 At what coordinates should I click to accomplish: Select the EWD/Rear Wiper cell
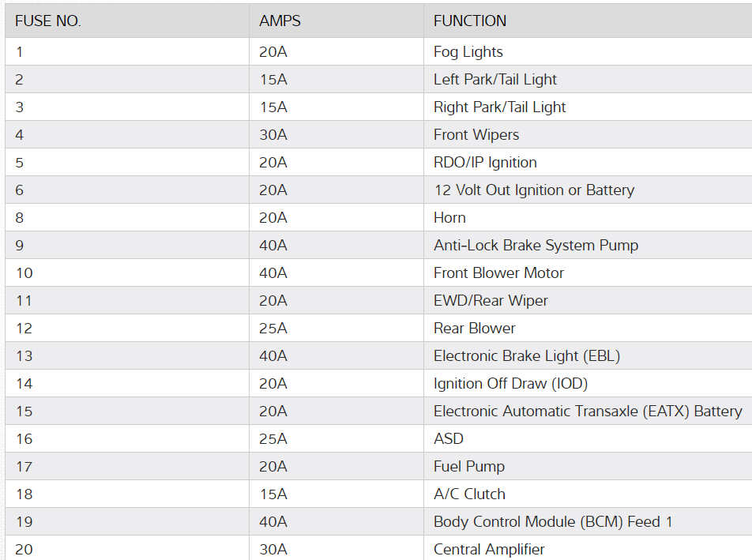tap(490, 301)
